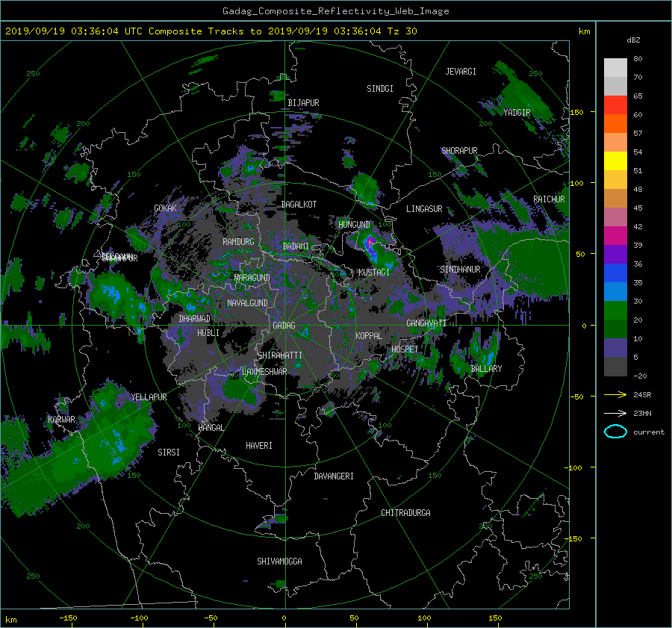Click the purple 36–39 dBZ swatch
This screenshot has width=672, height=628.
click(615, 254)
